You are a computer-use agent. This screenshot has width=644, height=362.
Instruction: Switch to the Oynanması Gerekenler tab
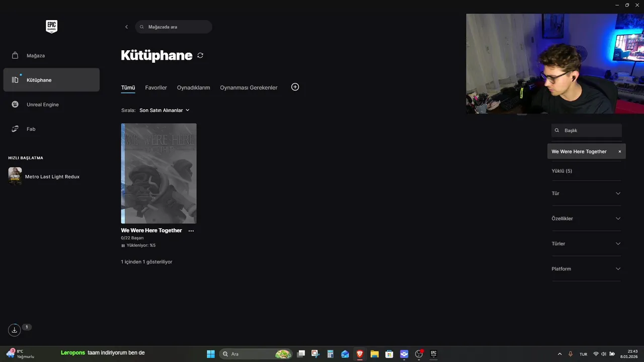pos(249,87)
